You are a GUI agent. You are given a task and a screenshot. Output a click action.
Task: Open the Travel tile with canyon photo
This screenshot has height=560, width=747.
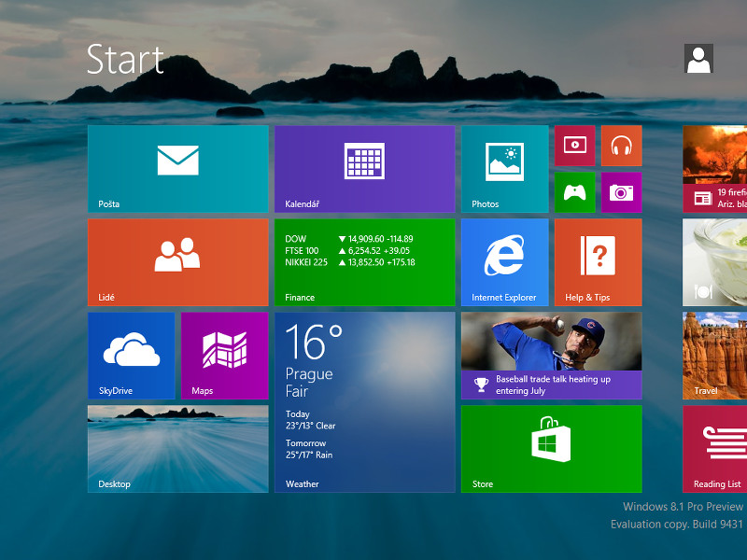click(714, 356)
